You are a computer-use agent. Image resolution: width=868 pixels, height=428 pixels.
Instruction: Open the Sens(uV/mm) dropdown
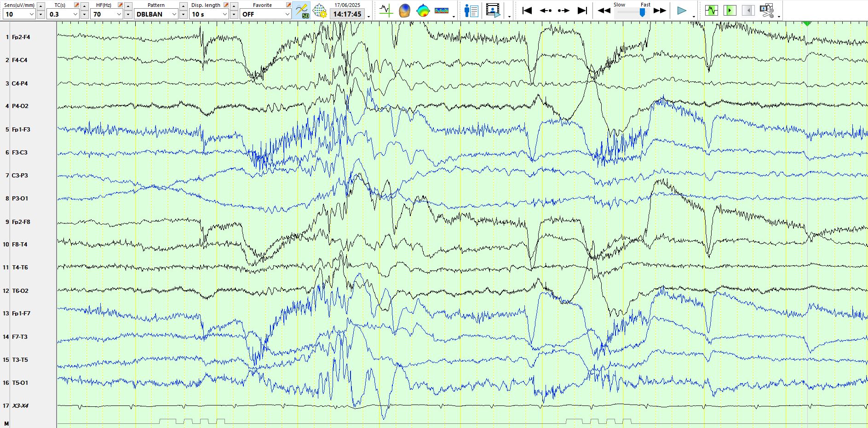tap(19, 14)
